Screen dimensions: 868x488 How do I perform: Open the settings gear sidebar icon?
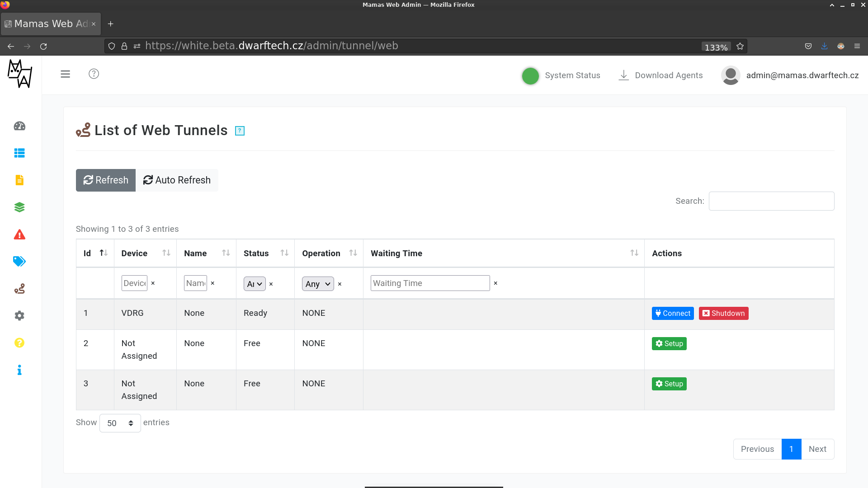(x=19, y=316)
